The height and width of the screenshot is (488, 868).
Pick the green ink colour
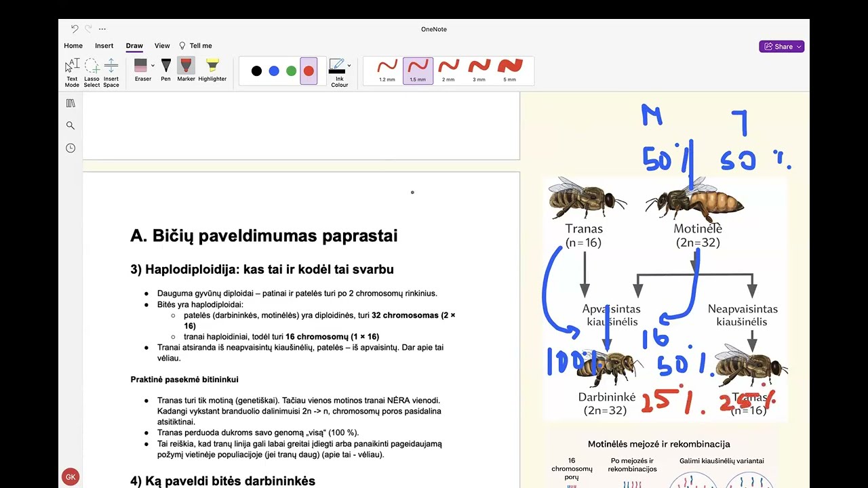click(292, 71)
